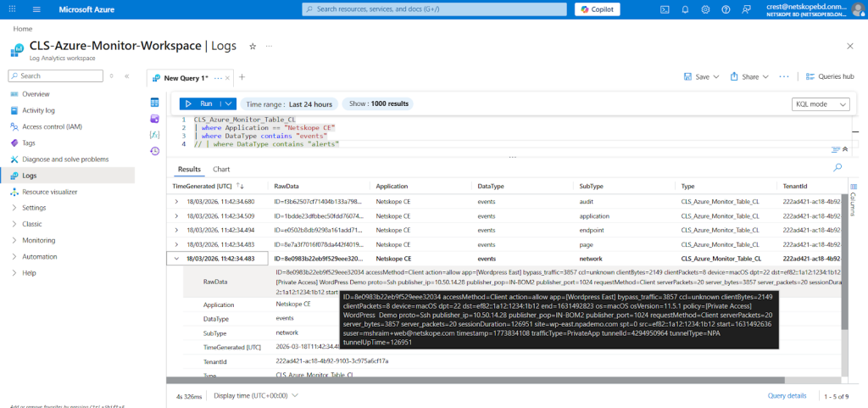Open Time range Last 24 hours picker
The width and height of the screenshot is (868, 408).
click(289, 104)
